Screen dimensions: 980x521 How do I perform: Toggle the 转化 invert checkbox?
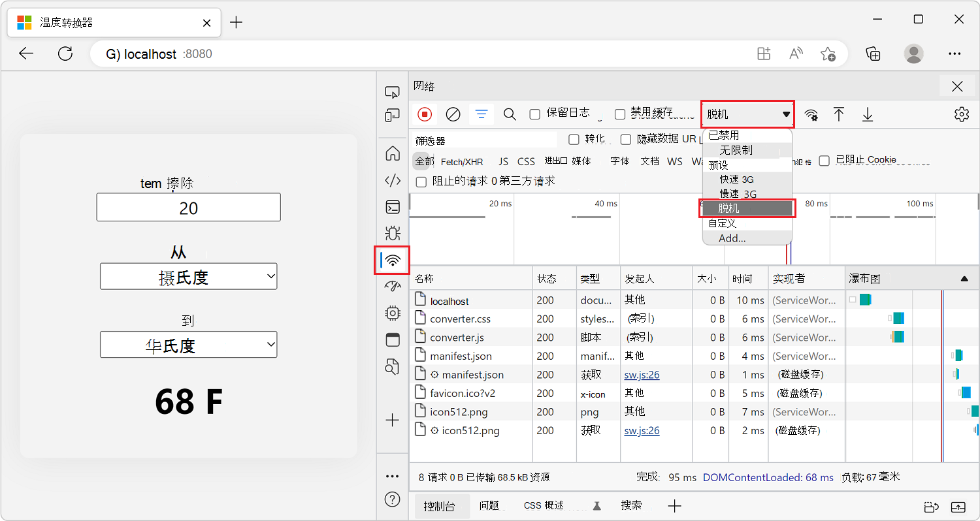[x=574, y=139]
